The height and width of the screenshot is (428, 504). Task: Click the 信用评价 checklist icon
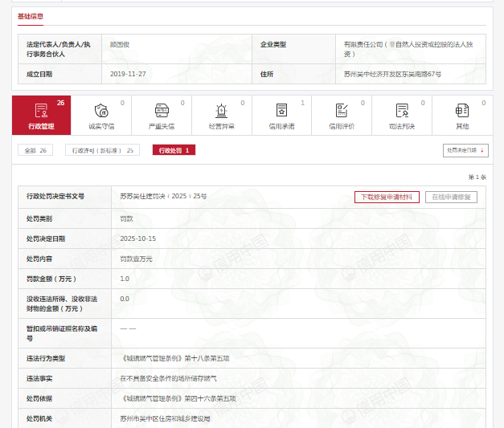click(x=342, y=112)
